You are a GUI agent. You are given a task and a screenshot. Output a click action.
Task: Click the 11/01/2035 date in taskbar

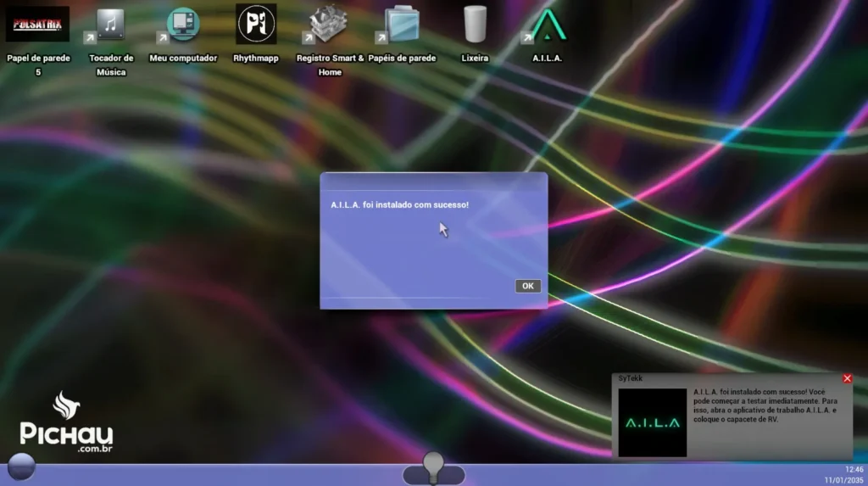[843, 480]
